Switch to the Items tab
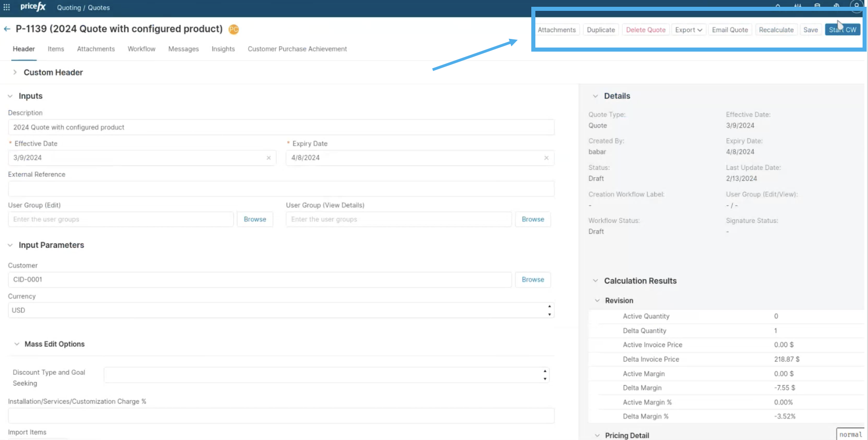868x440 pixels. click(56, 49)
